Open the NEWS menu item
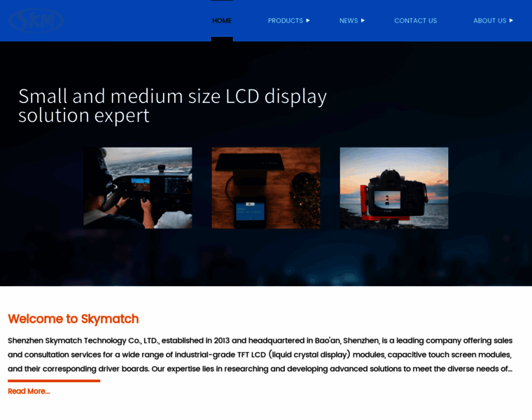The height and width of the screenshot is (420, 532). [349, 21]
